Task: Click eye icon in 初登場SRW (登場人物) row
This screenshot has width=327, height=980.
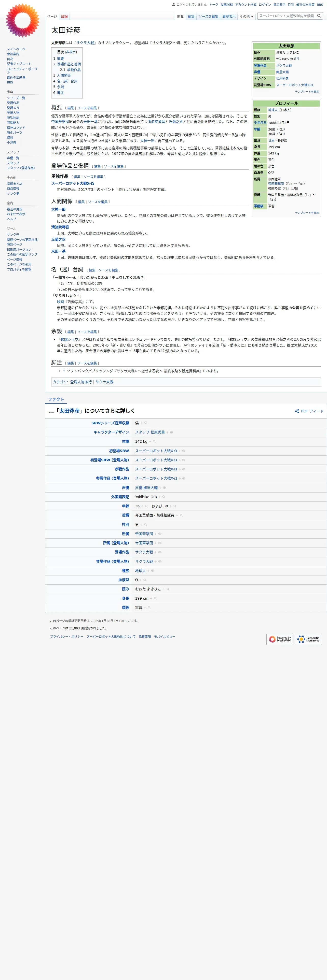Action: pyautogui.click(x=183, y=460)
